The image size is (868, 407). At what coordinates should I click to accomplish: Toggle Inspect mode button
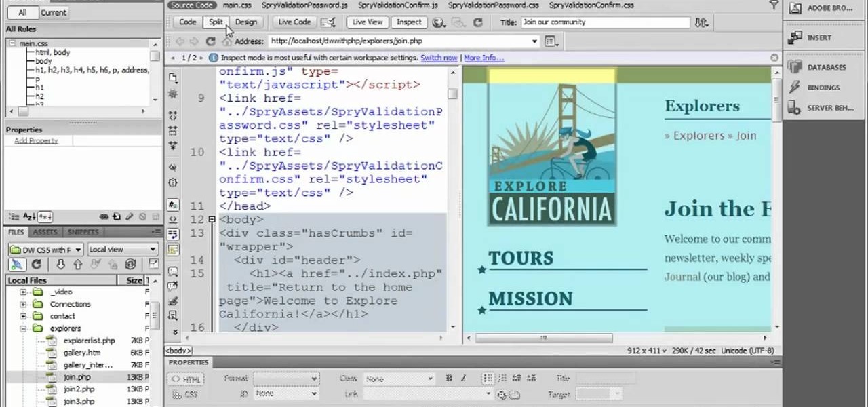coord(409,22)
